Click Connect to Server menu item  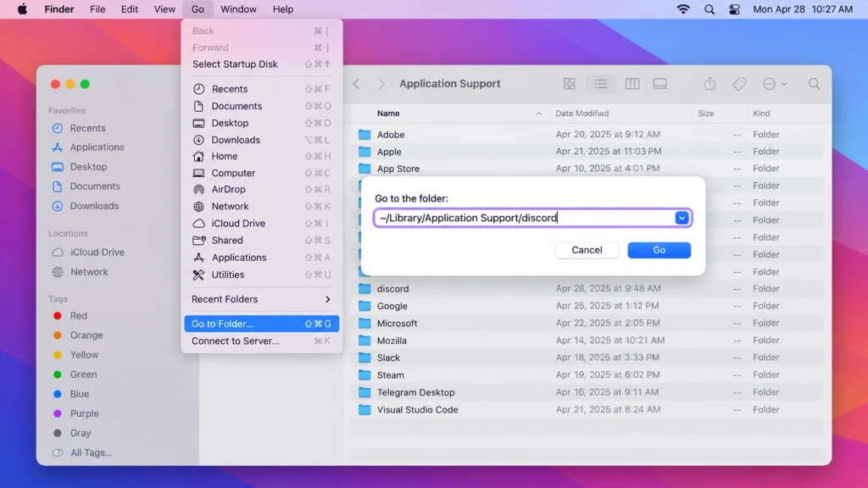(261, 341)
